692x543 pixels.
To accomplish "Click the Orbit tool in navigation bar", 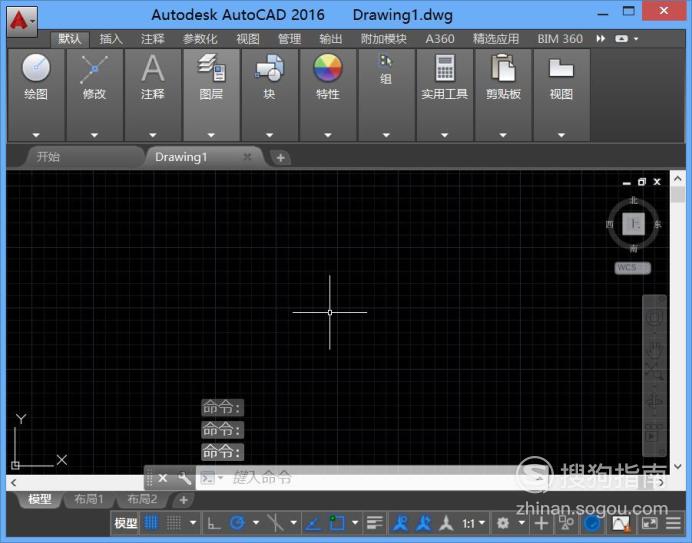I will pos(654,402).
